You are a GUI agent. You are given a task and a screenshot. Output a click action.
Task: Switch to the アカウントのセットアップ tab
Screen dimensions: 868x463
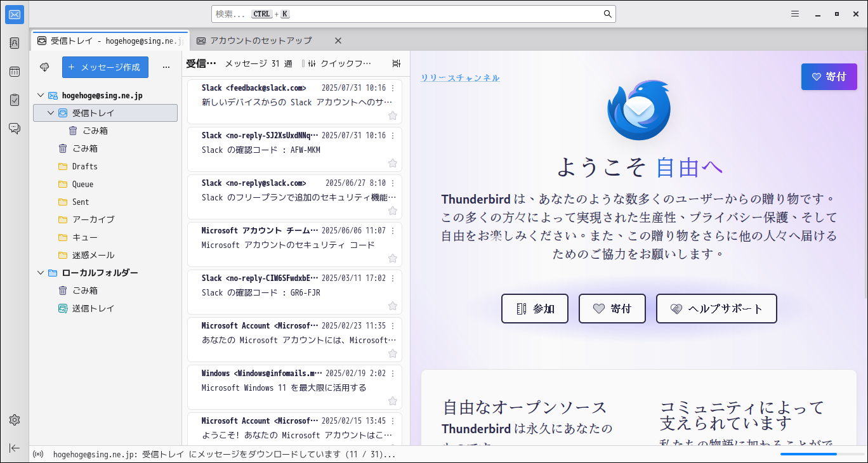260,41
